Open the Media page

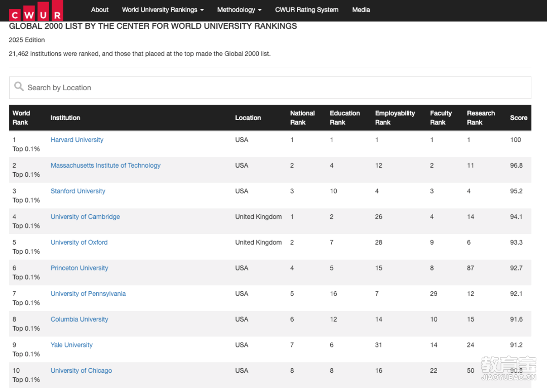(361, 10)
